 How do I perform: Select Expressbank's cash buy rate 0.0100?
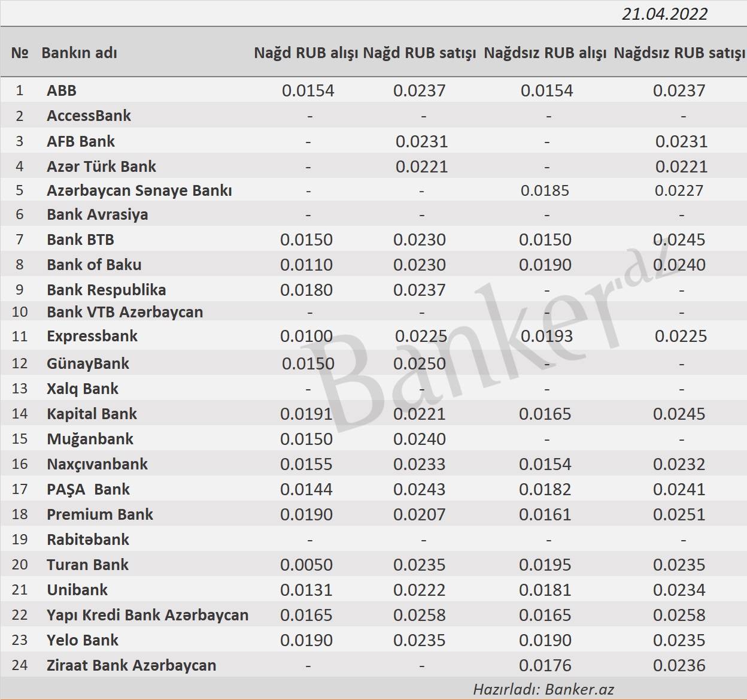pos(306,336)
